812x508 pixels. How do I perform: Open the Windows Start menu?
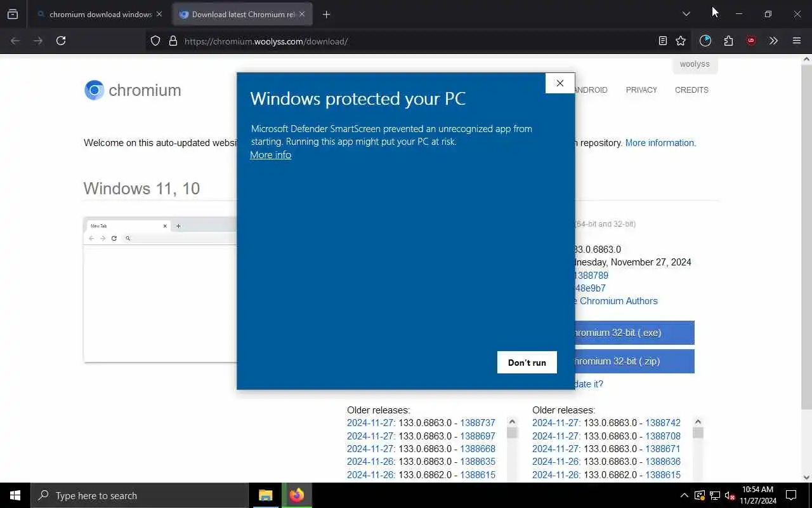[15, 495]
